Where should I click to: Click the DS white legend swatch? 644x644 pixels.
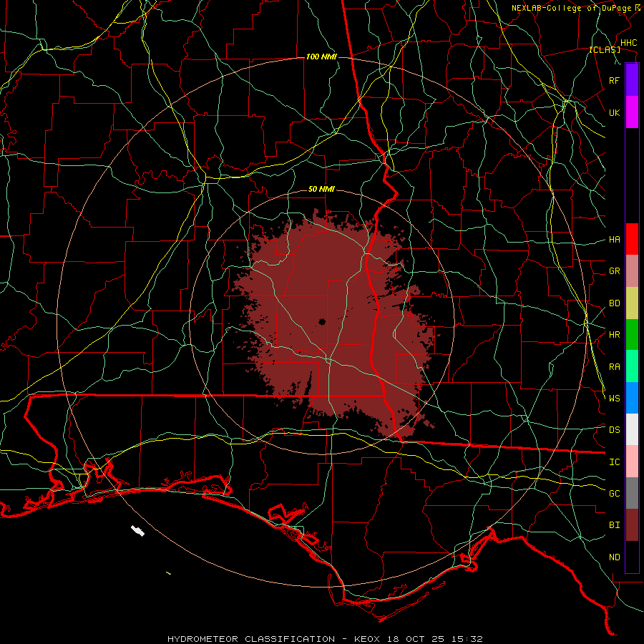pos(632,429)
